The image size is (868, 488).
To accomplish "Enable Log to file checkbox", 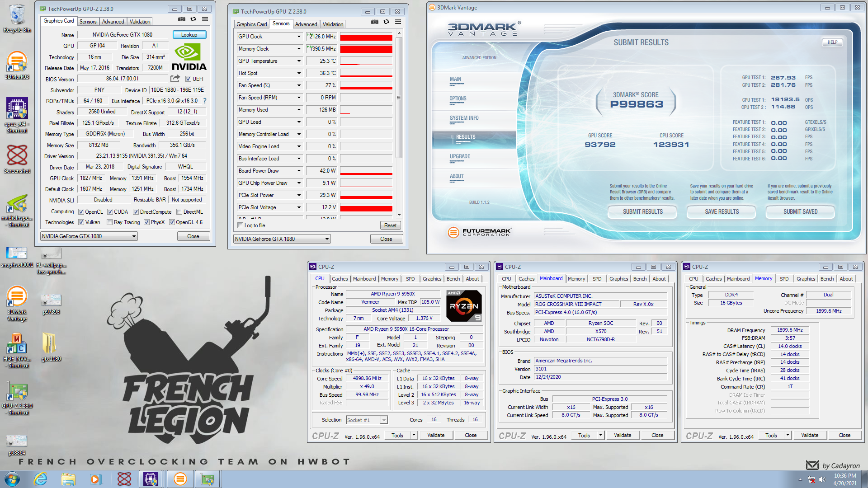I will tap(241, 225).
